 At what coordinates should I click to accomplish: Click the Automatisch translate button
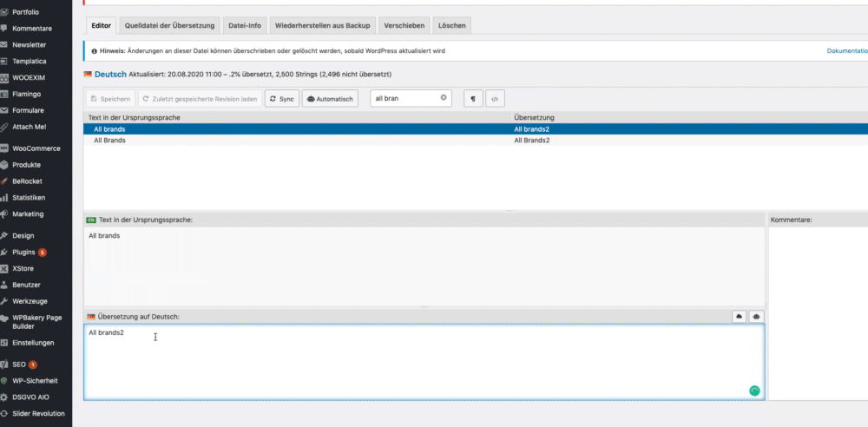pyautogui.click(x=330, y=99)
